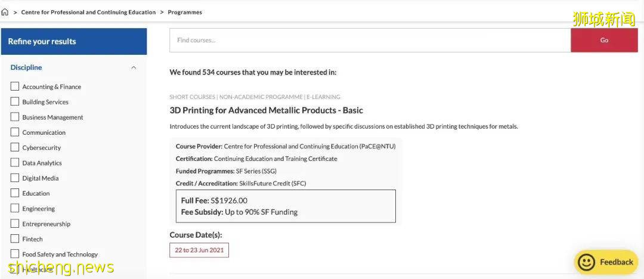Tick the Education discipline checkbox

[x=15, y=193]
